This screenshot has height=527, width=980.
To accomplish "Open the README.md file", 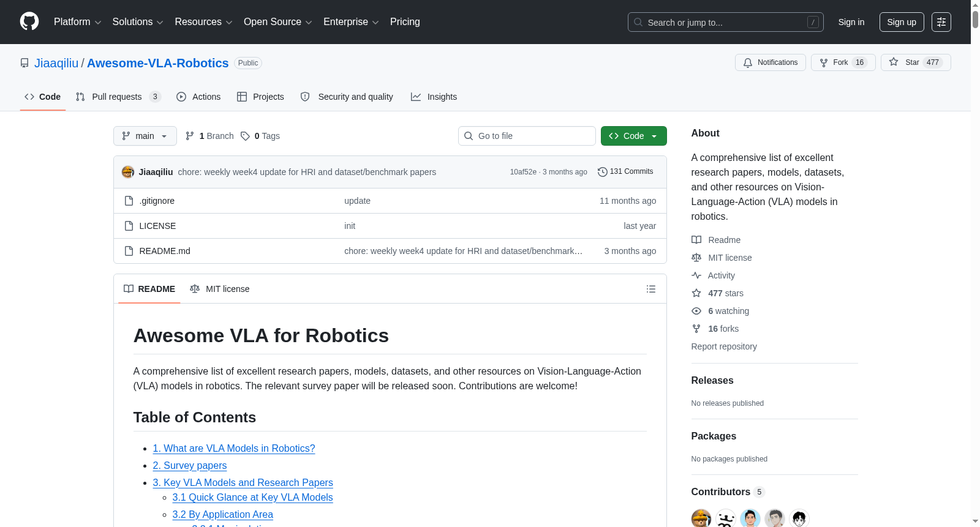I will 165,251.
